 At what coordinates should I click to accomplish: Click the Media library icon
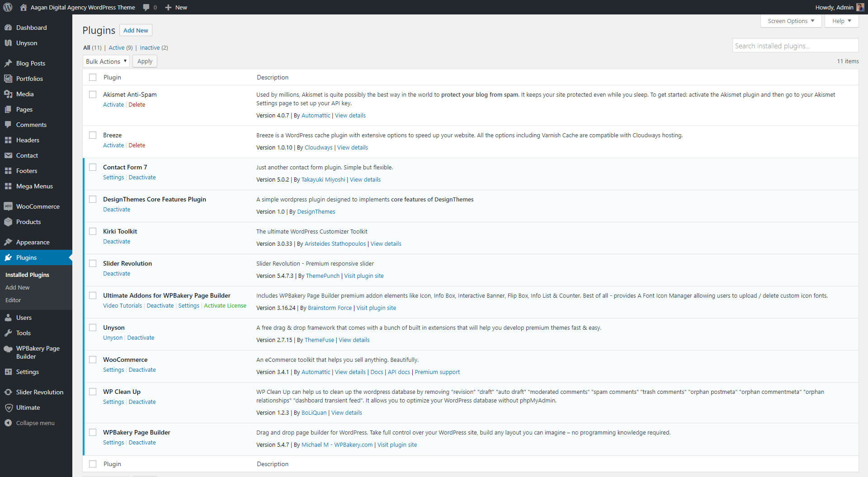8,94
